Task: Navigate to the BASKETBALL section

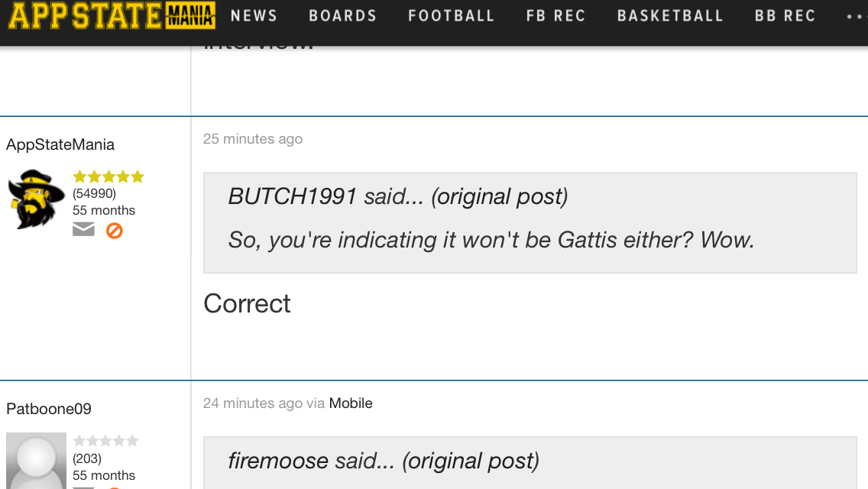Action: click(x=669, y=16)
